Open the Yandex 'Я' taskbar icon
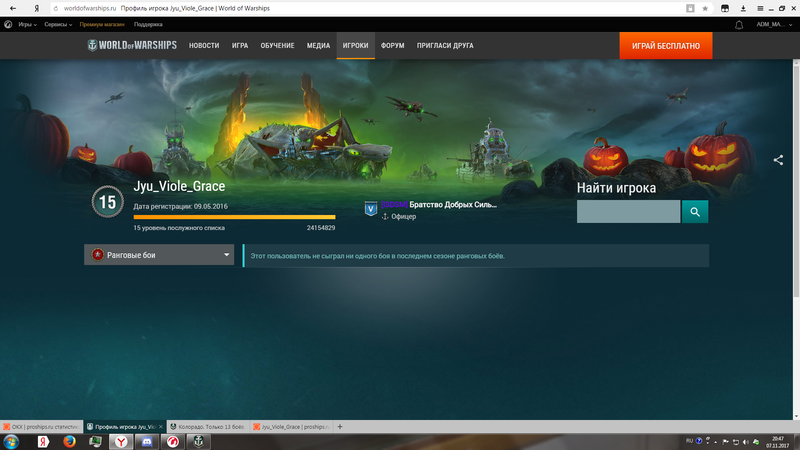Viewport: 800px width, 450px height. click(x=43, y=442)
